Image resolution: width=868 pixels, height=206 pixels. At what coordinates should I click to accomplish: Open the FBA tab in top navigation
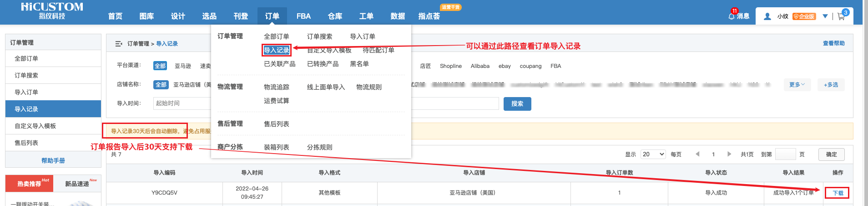tap(303, 16)
